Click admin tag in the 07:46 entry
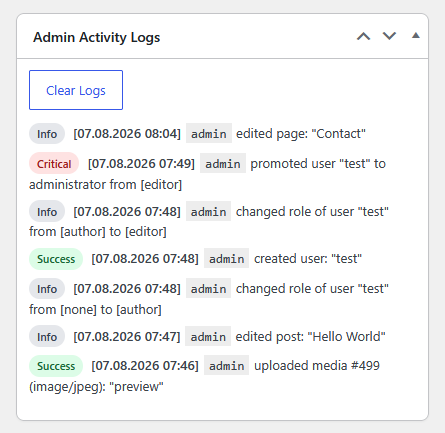445x433 pixels. 227,366
